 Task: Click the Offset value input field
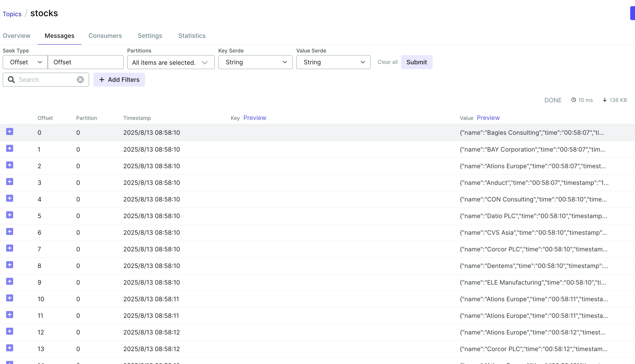pos(86,62)
